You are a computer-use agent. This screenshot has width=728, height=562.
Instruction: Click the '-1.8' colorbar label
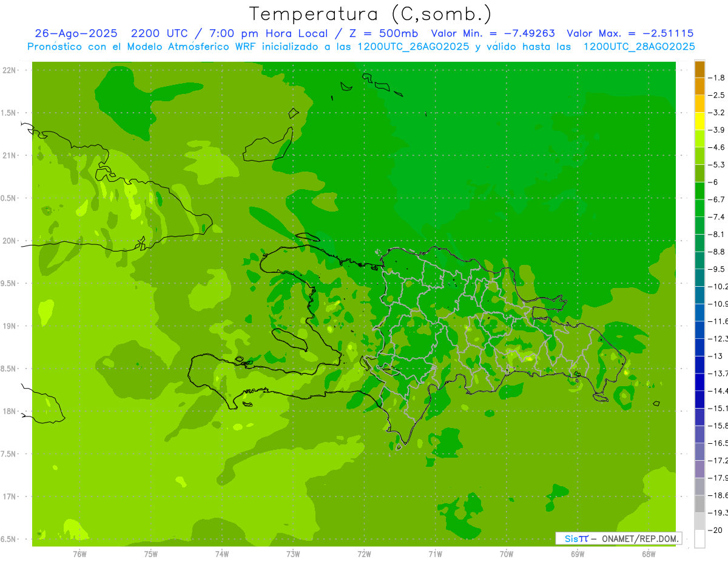coord(716,78)
